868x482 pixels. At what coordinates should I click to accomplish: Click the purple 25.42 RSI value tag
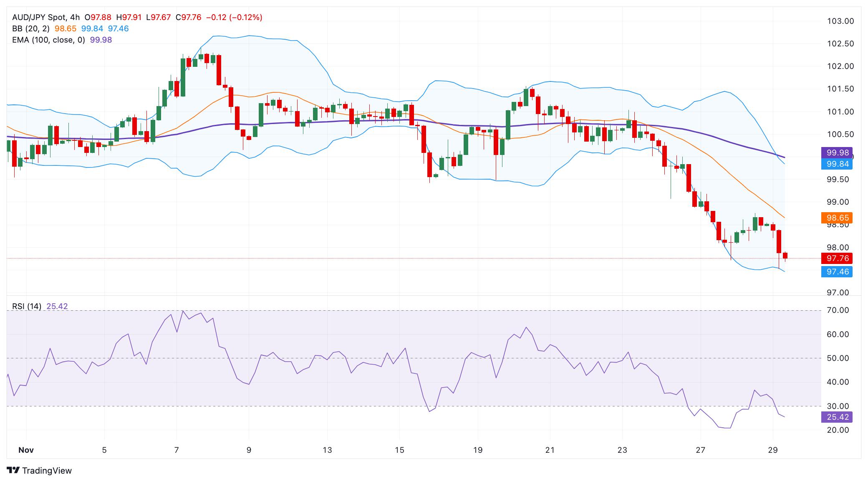838,417
